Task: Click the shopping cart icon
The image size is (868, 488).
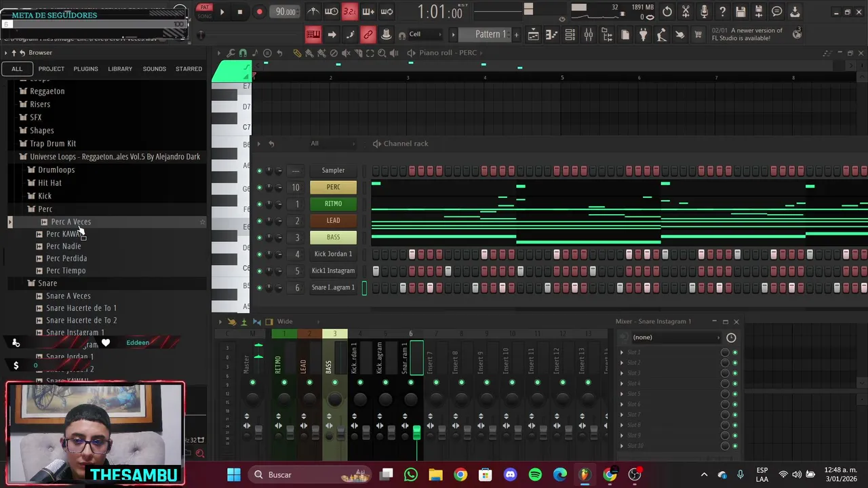Action: (x=698, y=35)
